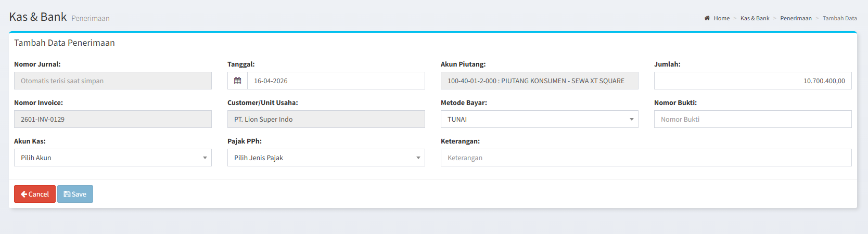Click into the Jumlah amount field
This screenshot has width=868, height=234.
753,81
